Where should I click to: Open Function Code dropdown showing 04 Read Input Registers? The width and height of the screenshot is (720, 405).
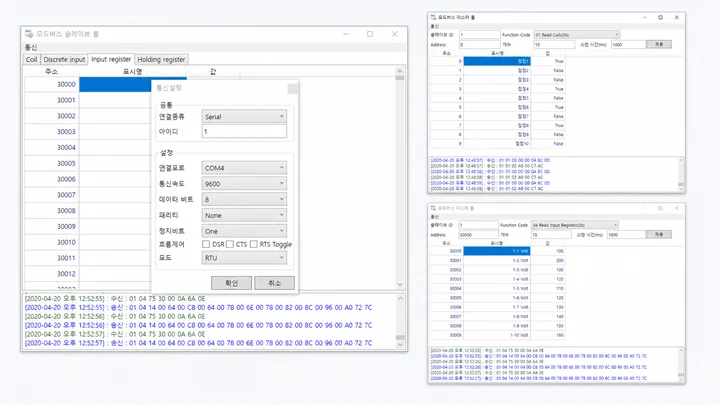(574, 225)
